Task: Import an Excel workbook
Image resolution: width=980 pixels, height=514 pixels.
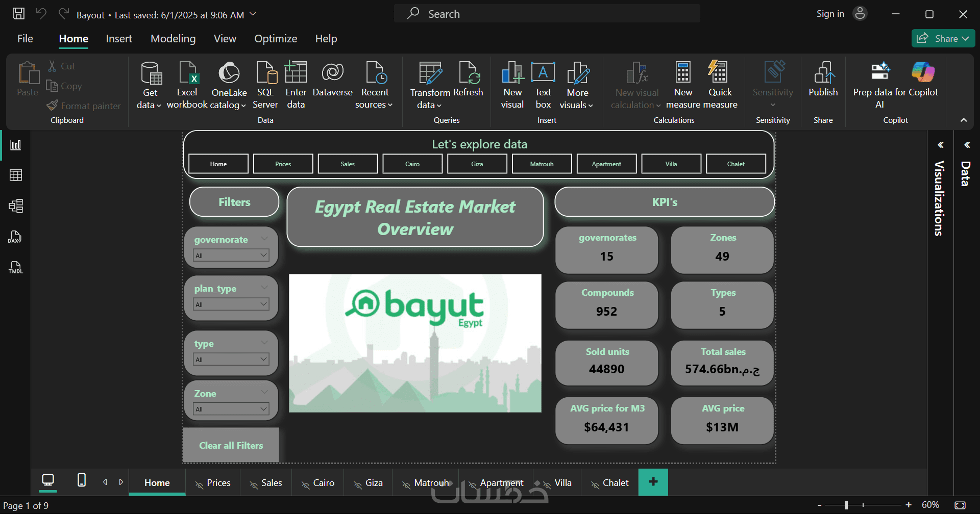Action: tap(187, 85)
